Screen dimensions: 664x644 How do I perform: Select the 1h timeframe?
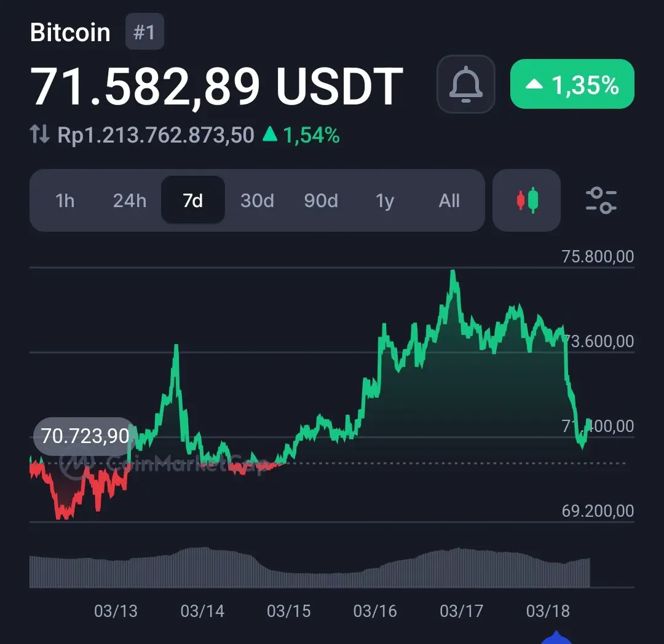(65, 200)
